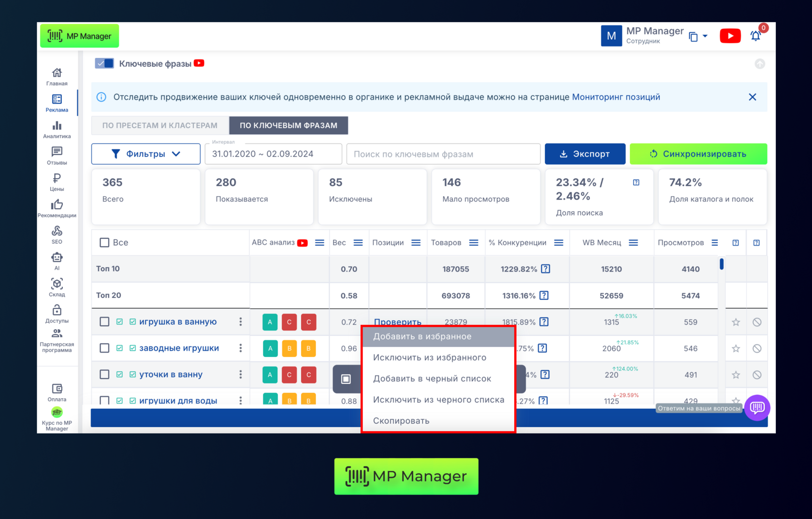Select Добавить в черный список menu item
812x519 pixels.
432,379
